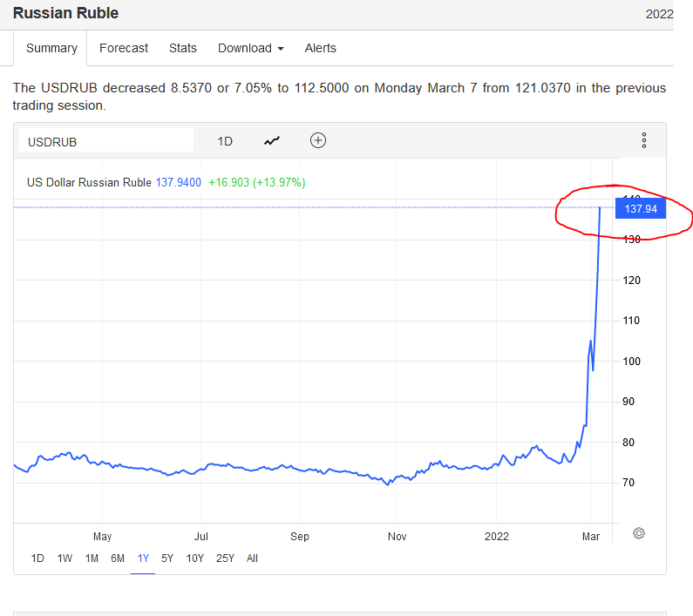The height and width of the screenshot is (616, 693).
Task: Select the All time range
Action: 252,558
